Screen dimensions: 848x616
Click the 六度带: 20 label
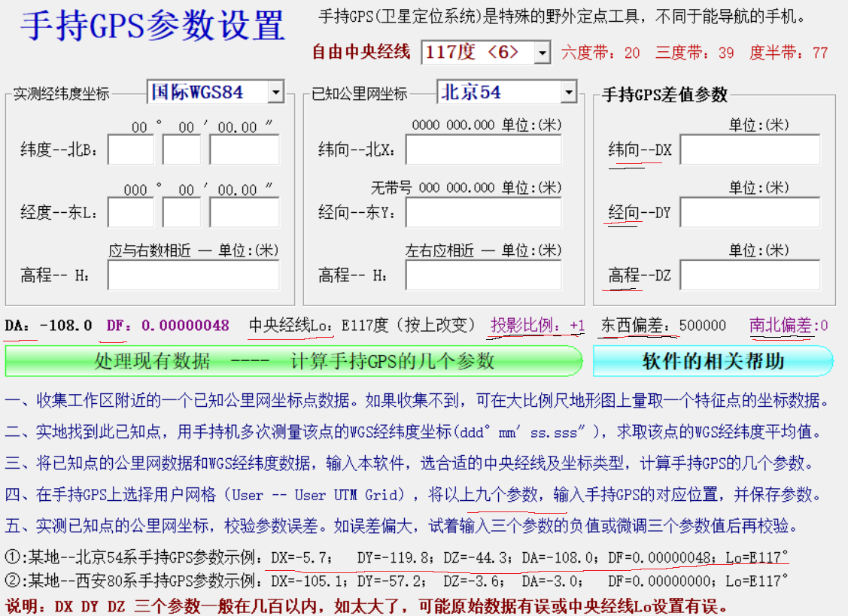[x=600, y=53]
